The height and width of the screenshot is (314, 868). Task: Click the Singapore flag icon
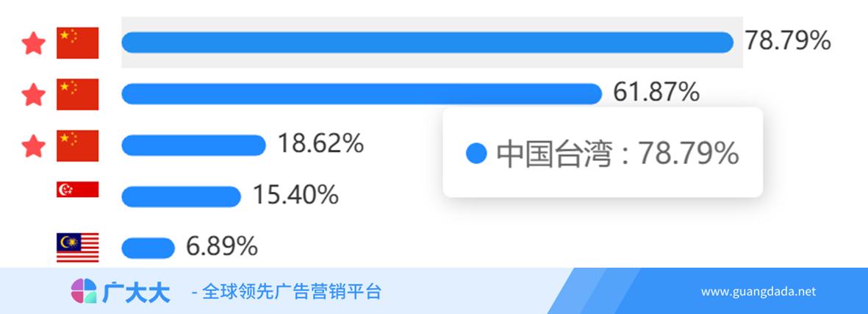[77, 190]
